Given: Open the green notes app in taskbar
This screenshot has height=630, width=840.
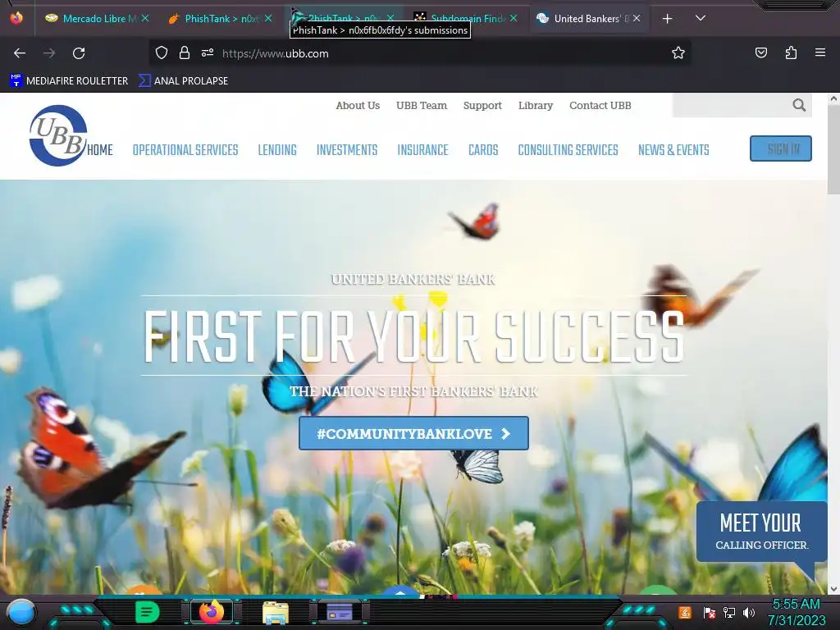Looking at the screenshot, I should [x=147, y=612].
